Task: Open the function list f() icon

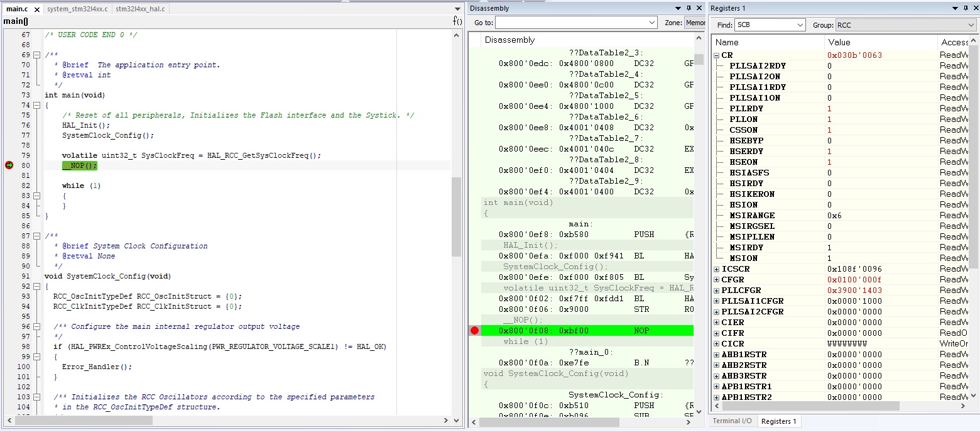Action: 457,21
